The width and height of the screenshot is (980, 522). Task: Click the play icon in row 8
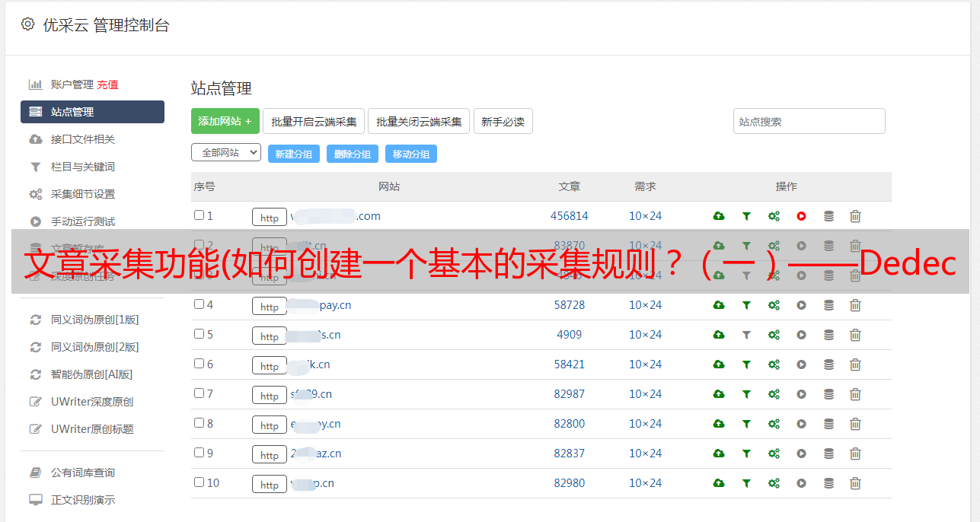[801, 424]
